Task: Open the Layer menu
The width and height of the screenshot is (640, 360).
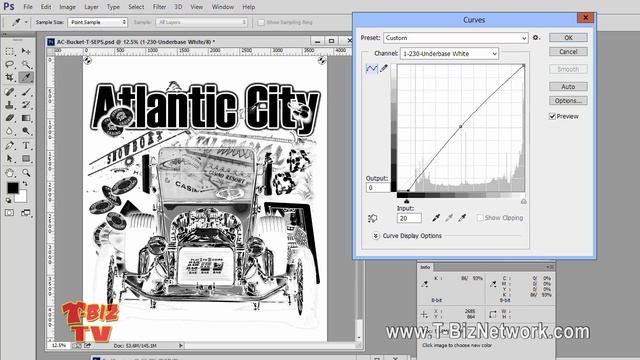Action: 91,7
